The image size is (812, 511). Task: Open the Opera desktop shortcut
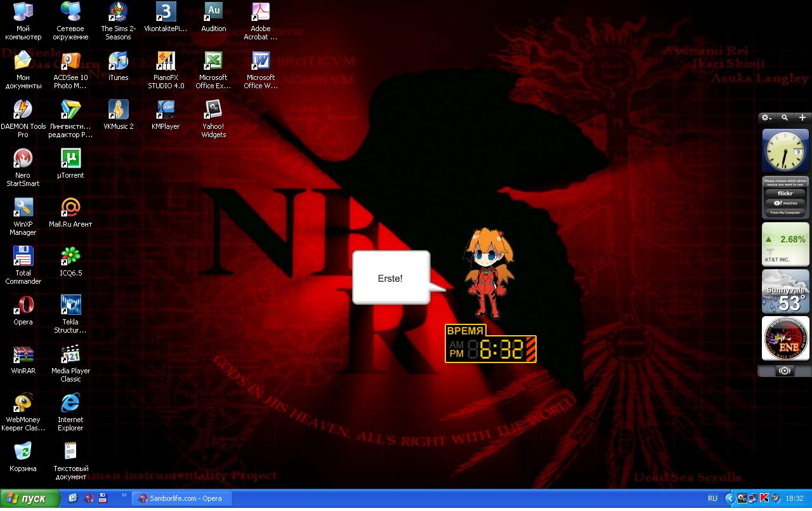click(x=23, y=311)
